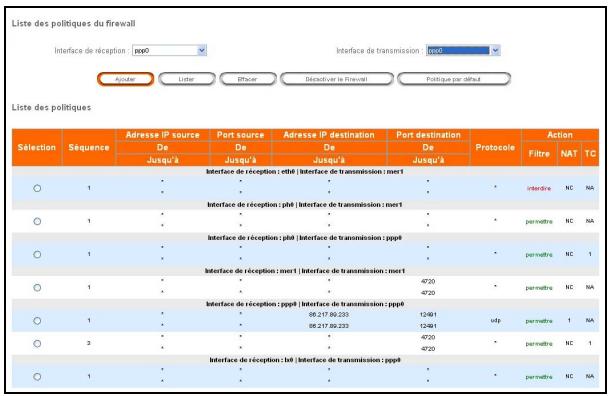This screenshot has width=610, height=396.
Task: Select the ph0 to mer1 rule radio
Action: (37, 221)
